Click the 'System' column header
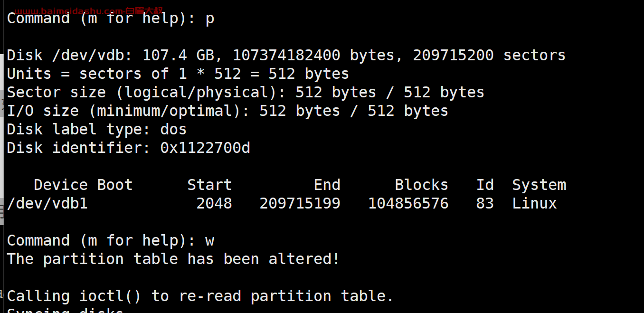 pos(539,185)
